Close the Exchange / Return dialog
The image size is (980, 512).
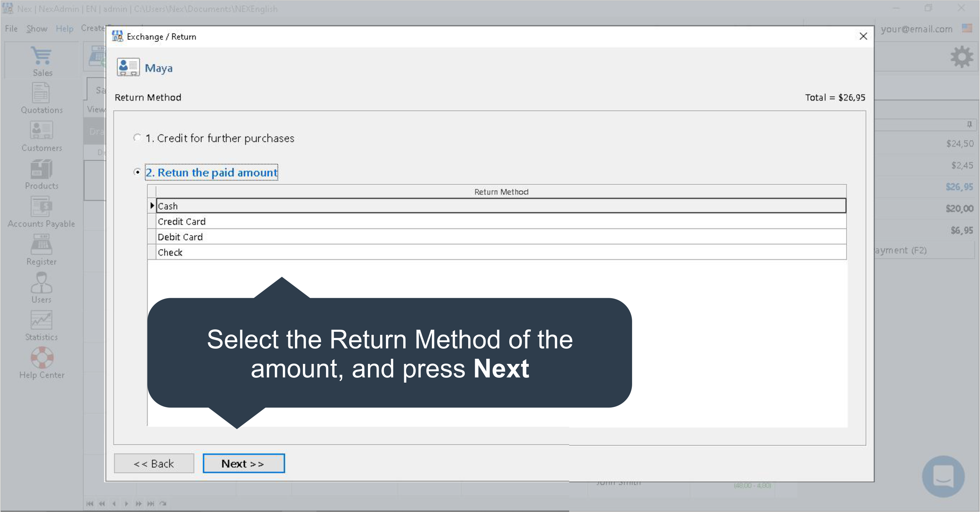pyautogui.click(x=863, y=36)
